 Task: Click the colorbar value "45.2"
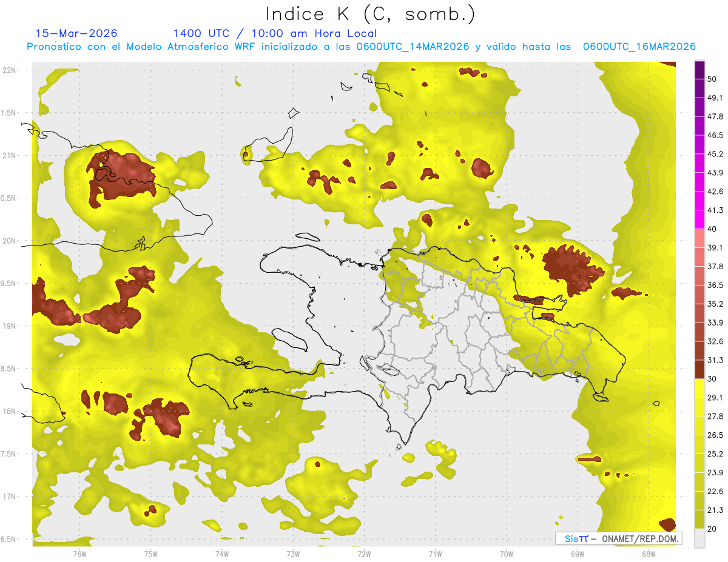pos(715,154)
